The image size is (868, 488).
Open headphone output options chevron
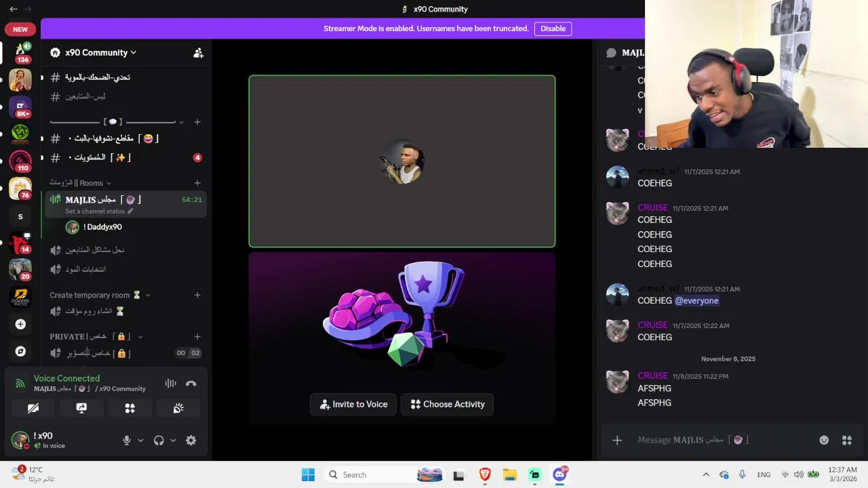tap(173, 441)
